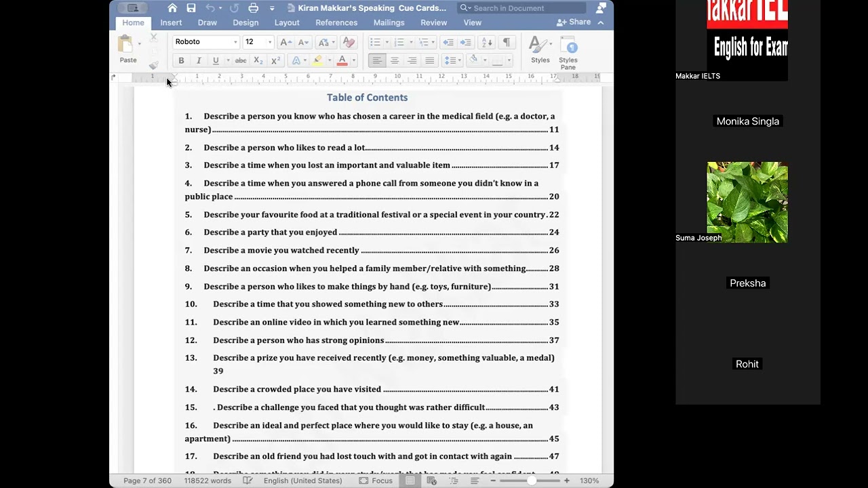Open the Layout tab
The width and height of the screenshot is (868, 488).
click(x=287, y=22)
